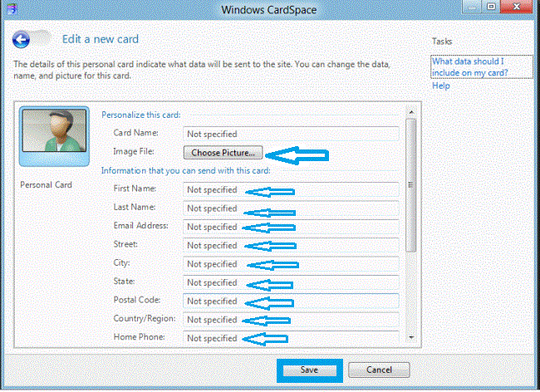Screen dimensions: 540x392
Task: Click the CardSpace title bar icon
Action: coord(12,8)
